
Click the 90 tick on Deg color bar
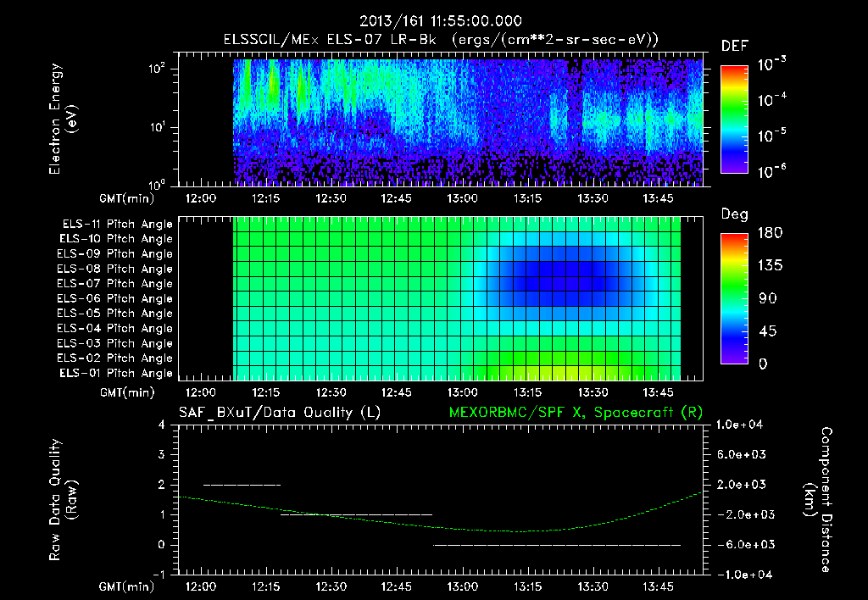tap(768, 299)
